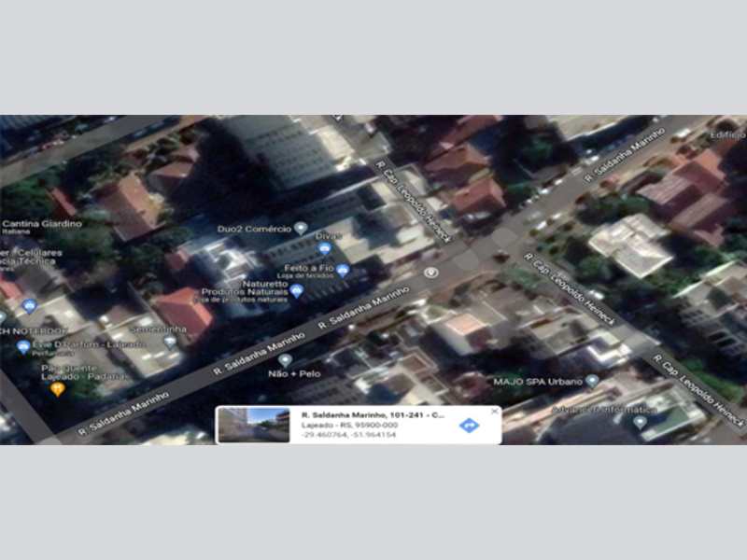This screenshot has width=747, height=560.
Task: Click the Advance Informática location pin
Action: (640, 422)
